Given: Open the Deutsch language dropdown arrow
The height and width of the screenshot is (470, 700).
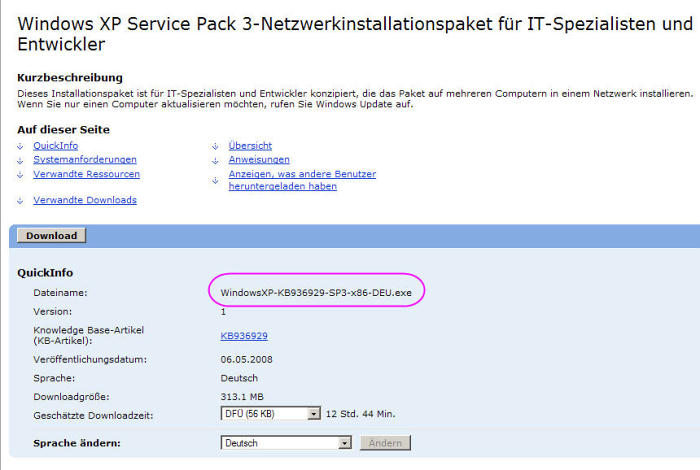Looking at the screenshot, I should [x=344, y=443].
